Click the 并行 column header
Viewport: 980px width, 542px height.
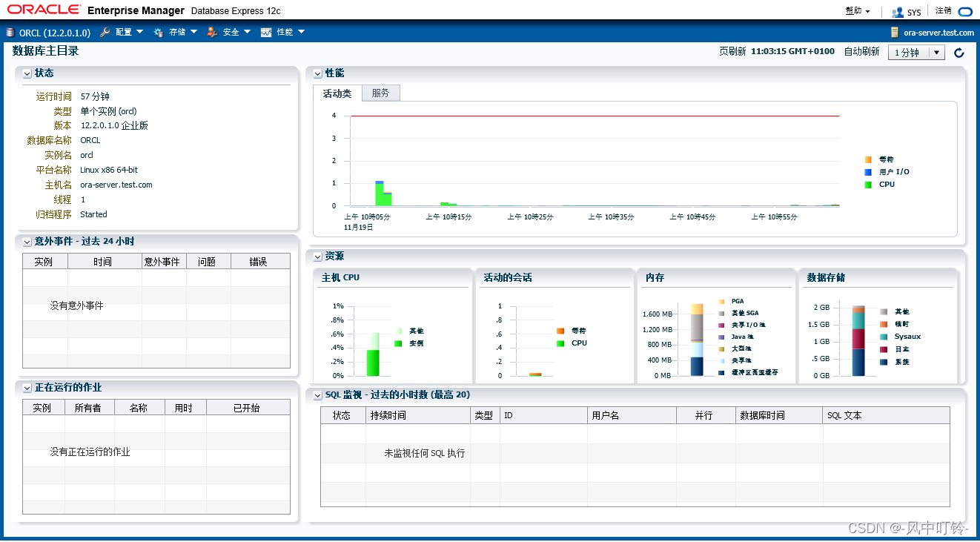(x=706, y=415)
